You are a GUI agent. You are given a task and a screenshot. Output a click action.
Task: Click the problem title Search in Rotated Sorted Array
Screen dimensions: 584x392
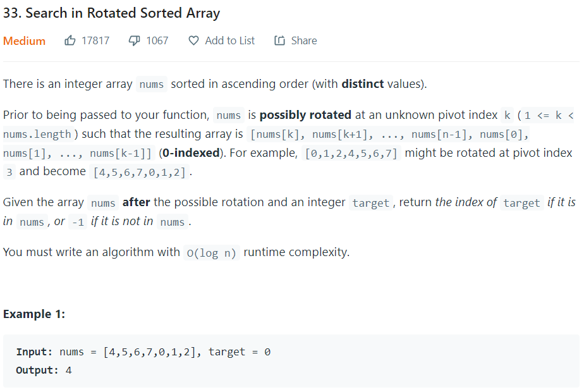pyautogui.click(x=112, y=13)
